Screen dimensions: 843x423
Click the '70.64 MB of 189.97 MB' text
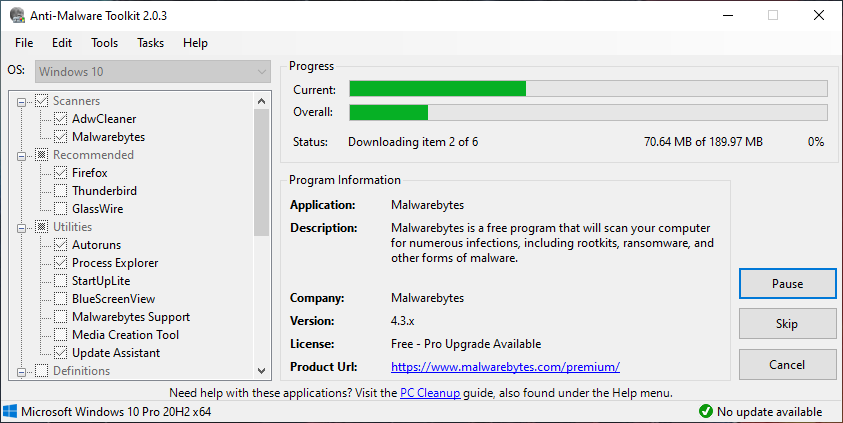coord(703,142)
